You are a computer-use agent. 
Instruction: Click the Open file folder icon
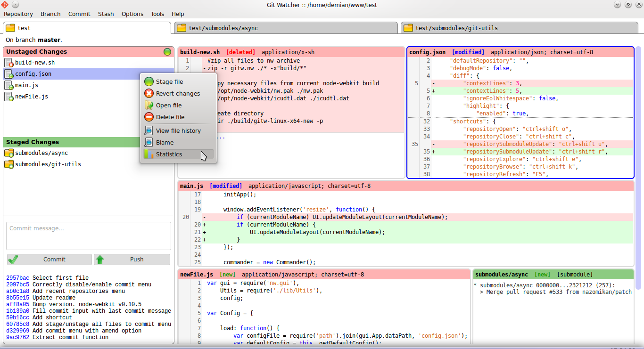point(149,106)
